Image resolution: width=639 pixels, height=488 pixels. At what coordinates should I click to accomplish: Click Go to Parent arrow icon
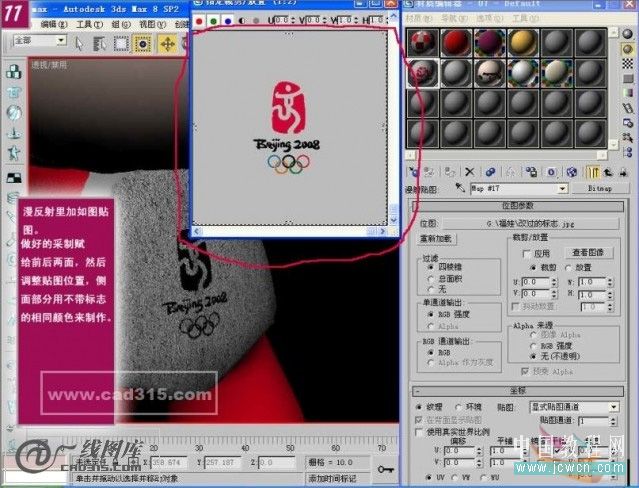(608, 172)
